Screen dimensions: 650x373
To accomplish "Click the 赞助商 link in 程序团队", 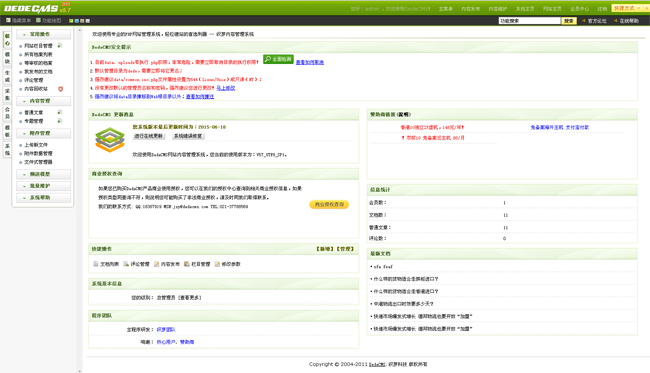I will click(x=187, y=342).
